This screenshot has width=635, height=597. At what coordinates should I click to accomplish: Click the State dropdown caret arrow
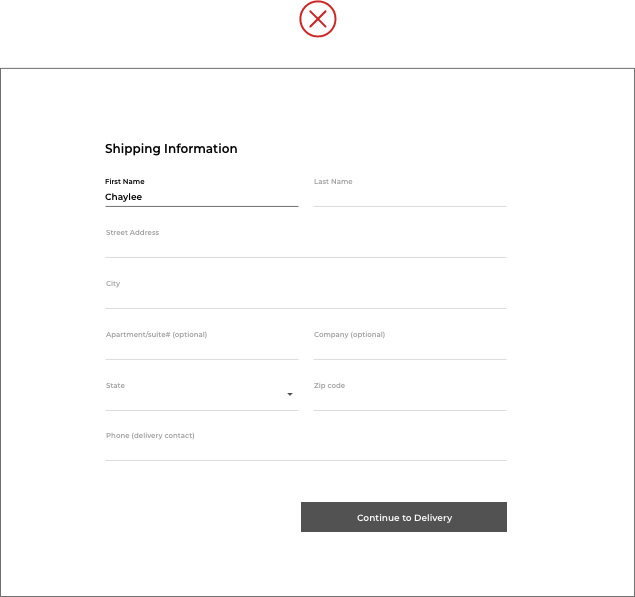(290, 394)
